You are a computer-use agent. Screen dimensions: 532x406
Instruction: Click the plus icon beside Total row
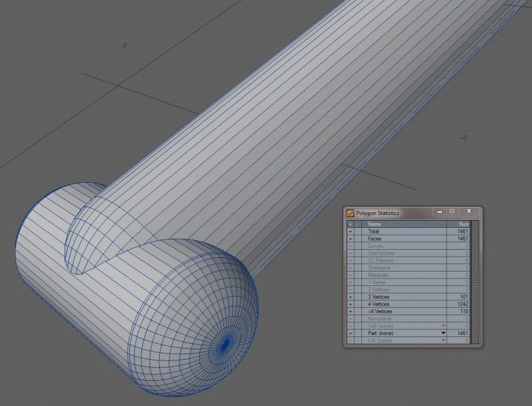coord(351,231)
